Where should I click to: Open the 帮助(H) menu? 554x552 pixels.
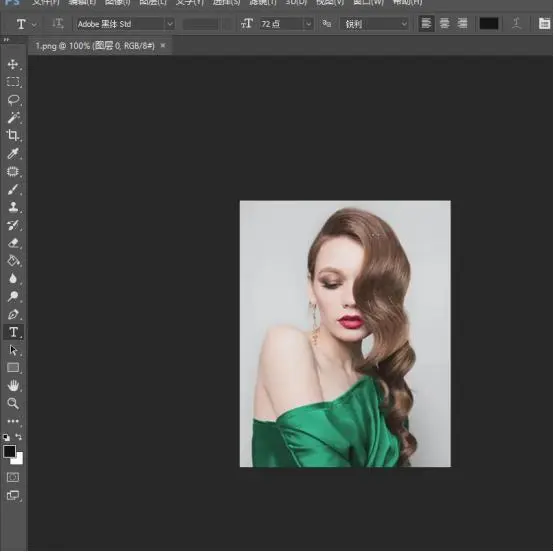(407, 3)
